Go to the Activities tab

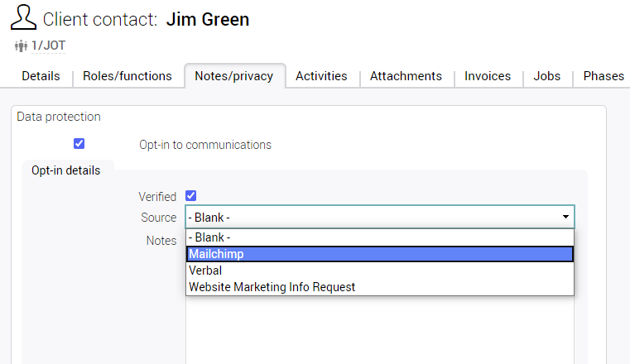(321, 76)
